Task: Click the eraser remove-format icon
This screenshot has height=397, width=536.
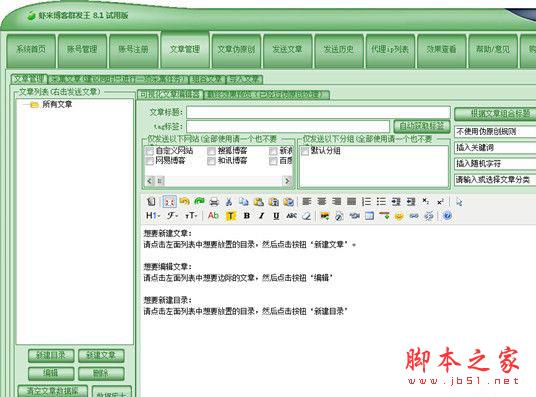Action: (x=307, y=216)
